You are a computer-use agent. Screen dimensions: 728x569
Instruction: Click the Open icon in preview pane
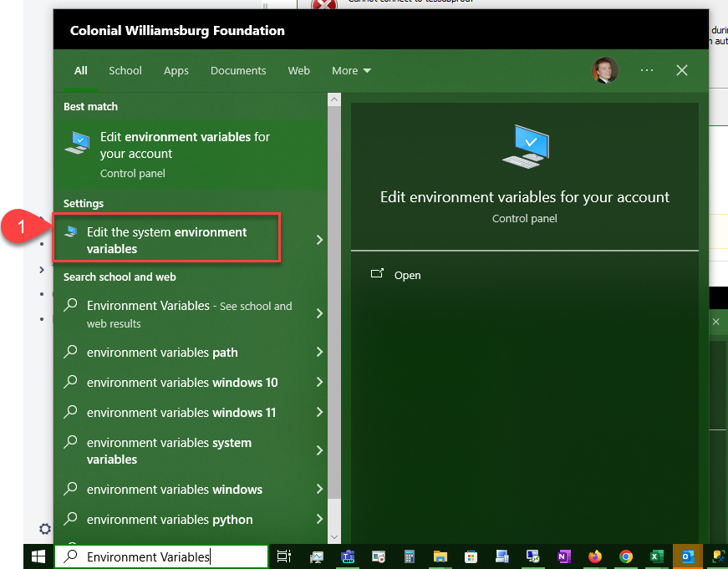tap(377, 273)
